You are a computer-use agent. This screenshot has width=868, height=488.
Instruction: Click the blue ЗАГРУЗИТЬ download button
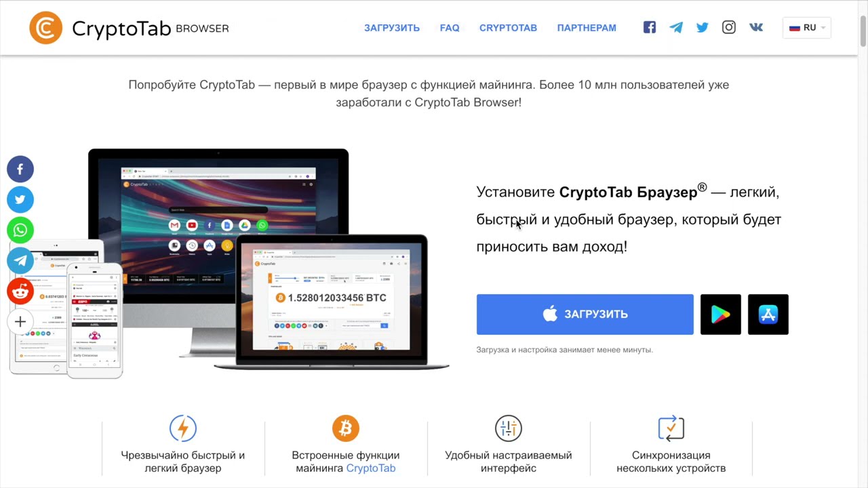pyautogui.click(x=585, y=314)
